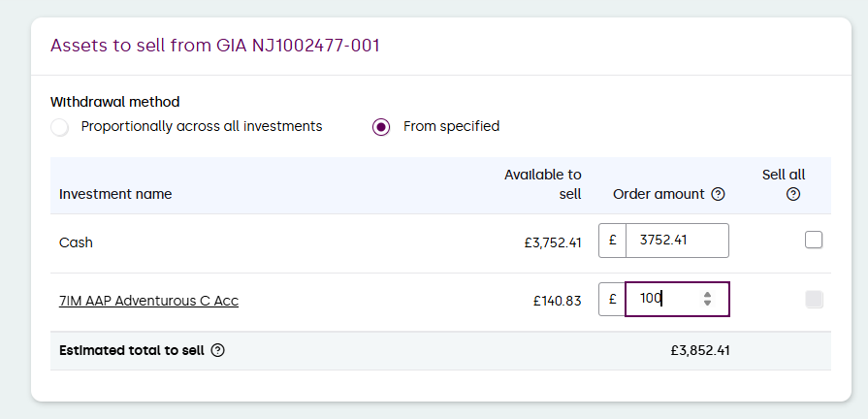
Task: Click the £ prefix in Cash row
Action: pyautogui.click(x=613, y=241)
